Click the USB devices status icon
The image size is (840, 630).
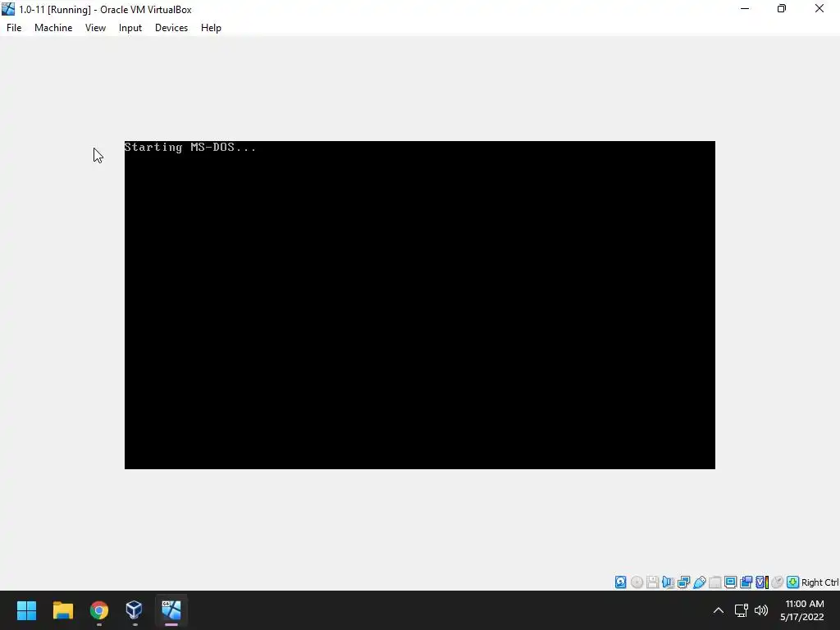(x=700, y=582)
